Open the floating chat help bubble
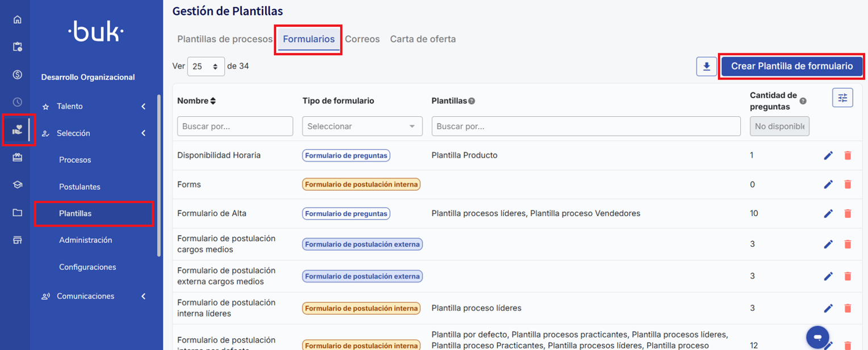The width and height of the screenshot is (868, 350). [817, 337]
